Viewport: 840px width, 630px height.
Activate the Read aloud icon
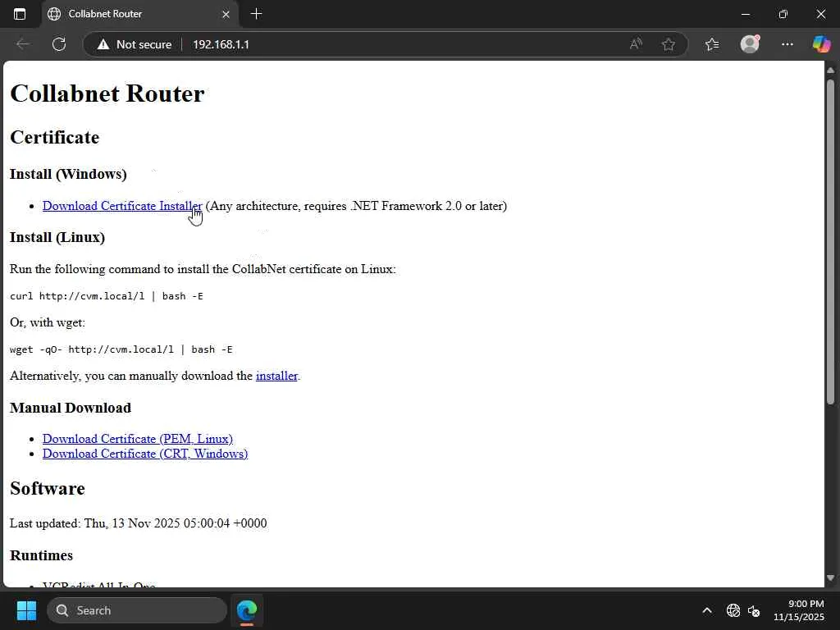coord(636,44)
